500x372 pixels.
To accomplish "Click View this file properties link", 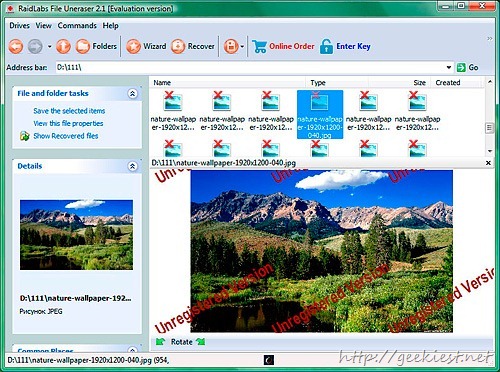I will (68, 123).
